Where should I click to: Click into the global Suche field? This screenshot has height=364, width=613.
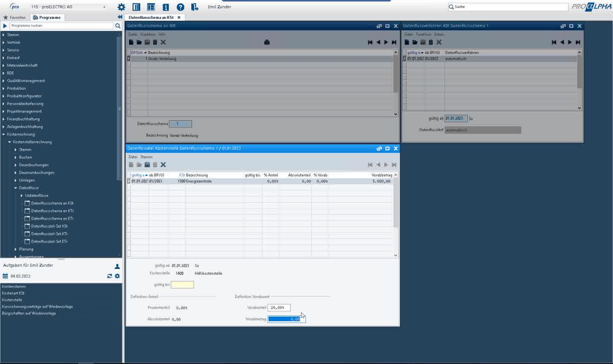tap(508, 7)
